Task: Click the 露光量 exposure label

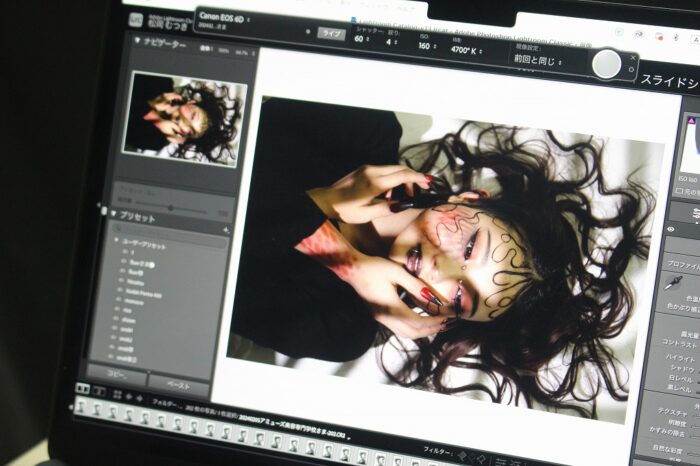Action: pyautogui.click(x=690, y=334)
